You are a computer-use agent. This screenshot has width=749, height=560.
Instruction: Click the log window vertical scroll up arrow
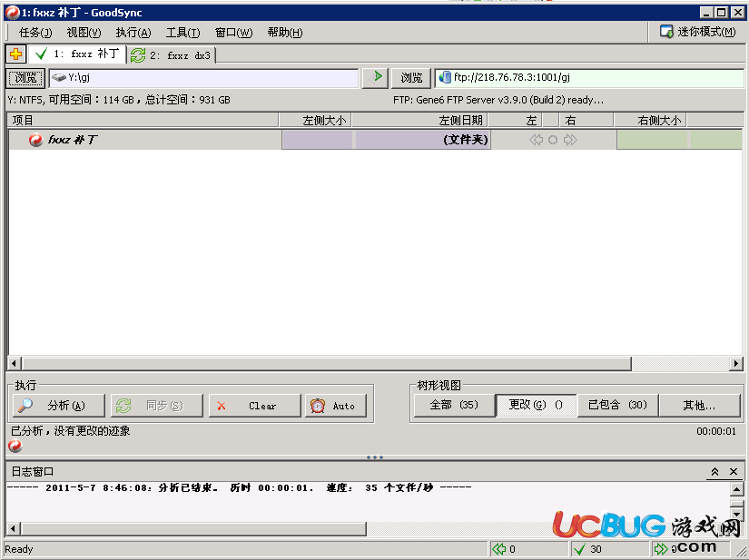(x=736, y=489)
